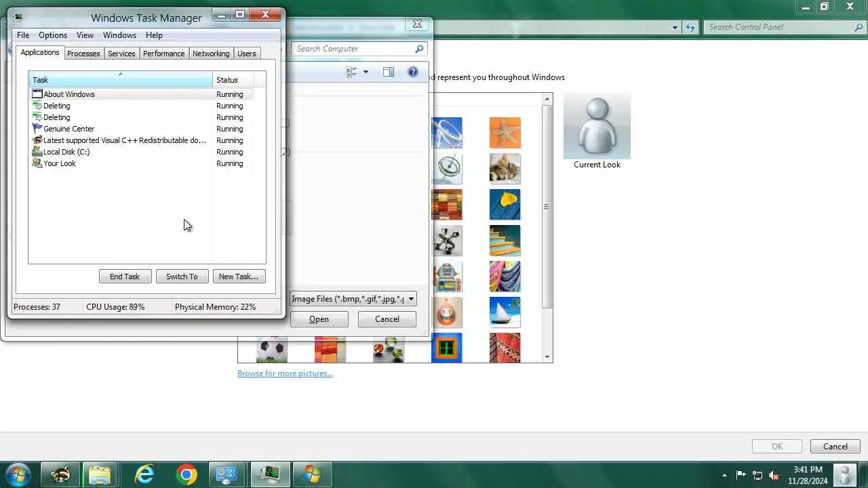Screen dimensions: 868x488
Task: Choose the metal jacks account picture
Action: (448, 241)
